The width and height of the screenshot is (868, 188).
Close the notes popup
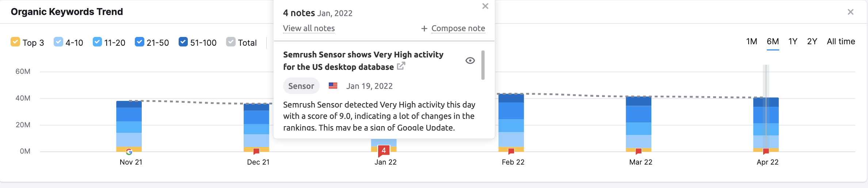(x=485, y=6)
